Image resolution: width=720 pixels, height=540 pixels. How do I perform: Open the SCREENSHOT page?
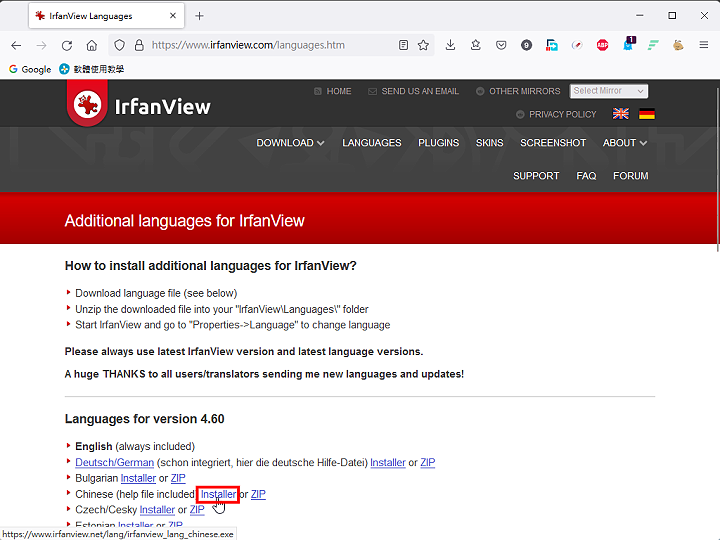pos(553,143)
